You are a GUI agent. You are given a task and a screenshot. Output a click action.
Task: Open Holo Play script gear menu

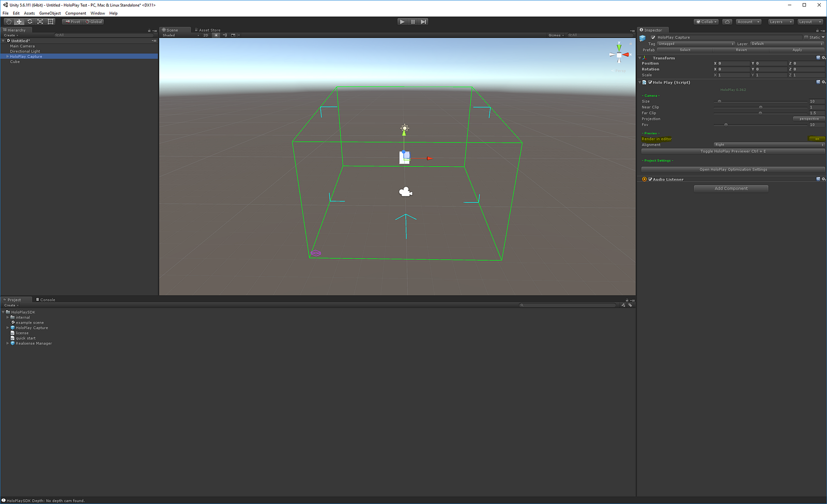click(823, 82)
